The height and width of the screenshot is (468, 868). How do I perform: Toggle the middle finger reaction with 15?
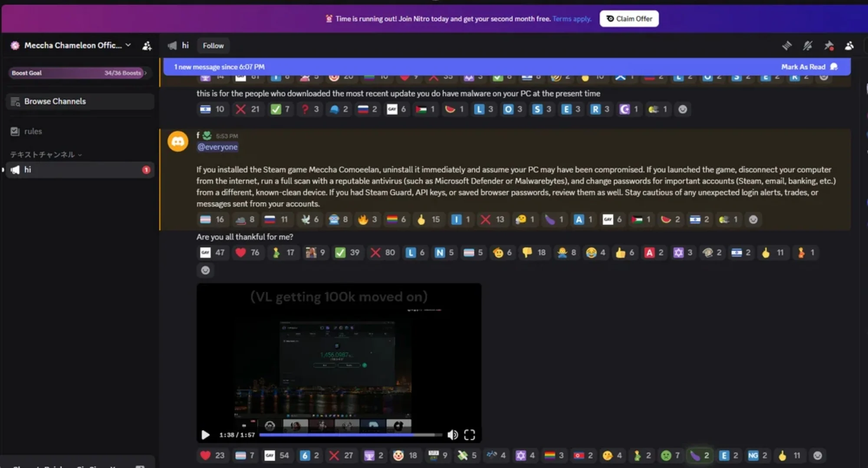pos(428,219)
